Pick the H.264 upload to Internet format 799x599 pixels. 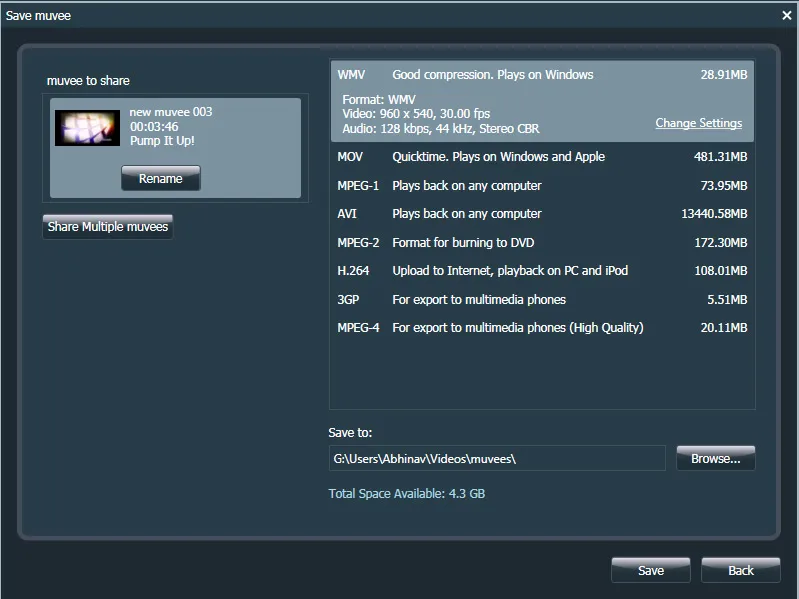542,270
